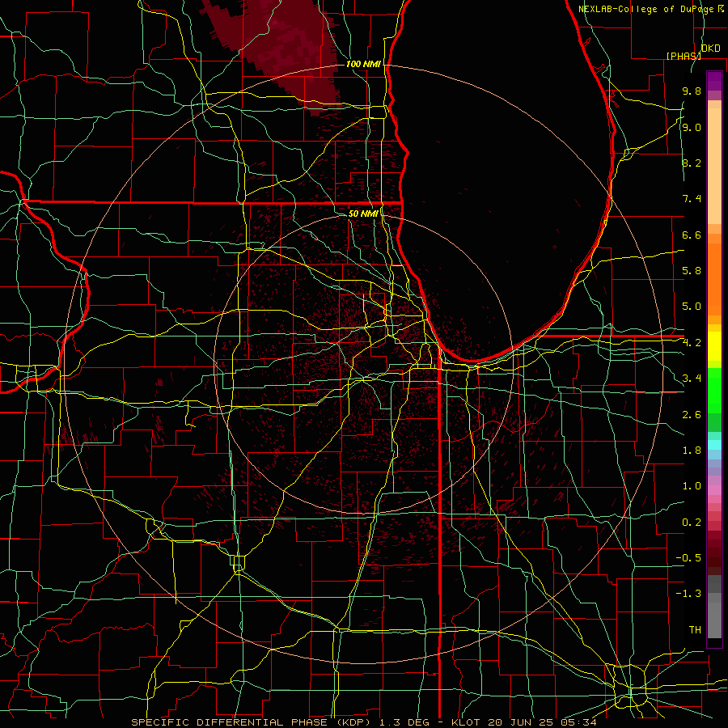Image resolution: width=728 pixels, height=728 pixels.
Task: Pick the light peach segment of color bar
Action: click(714, 166)
